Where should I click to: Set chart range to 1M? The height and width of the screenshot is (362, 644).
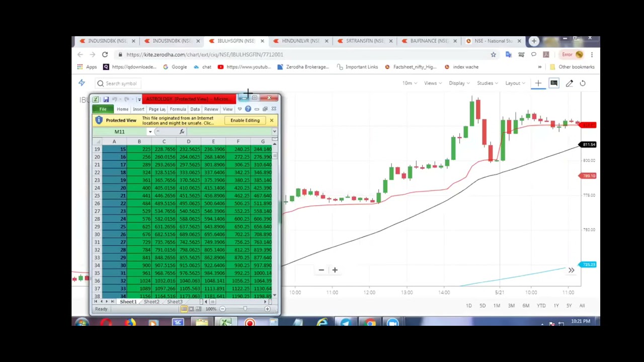pyautogui.click(x=497, y=306)
